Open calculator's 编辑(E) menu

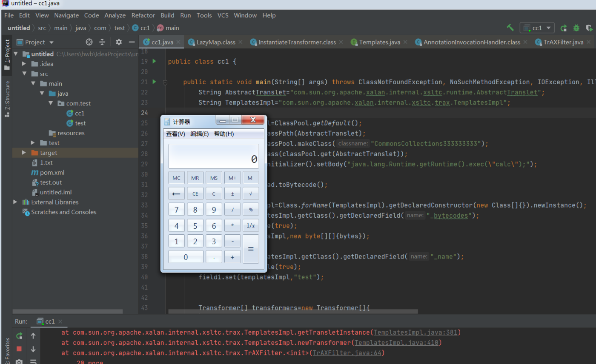pyautogui.click(x=200, y=134)
